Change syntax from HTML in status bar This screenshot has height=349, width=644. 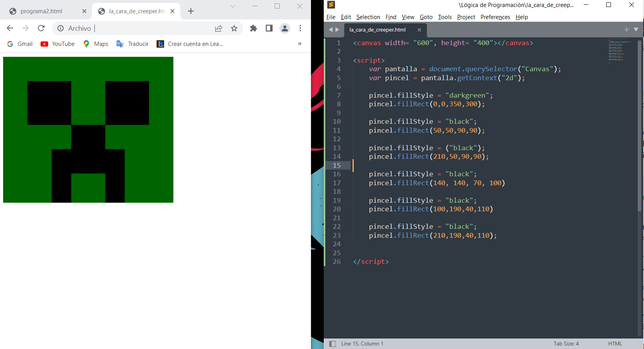[615, 344]
